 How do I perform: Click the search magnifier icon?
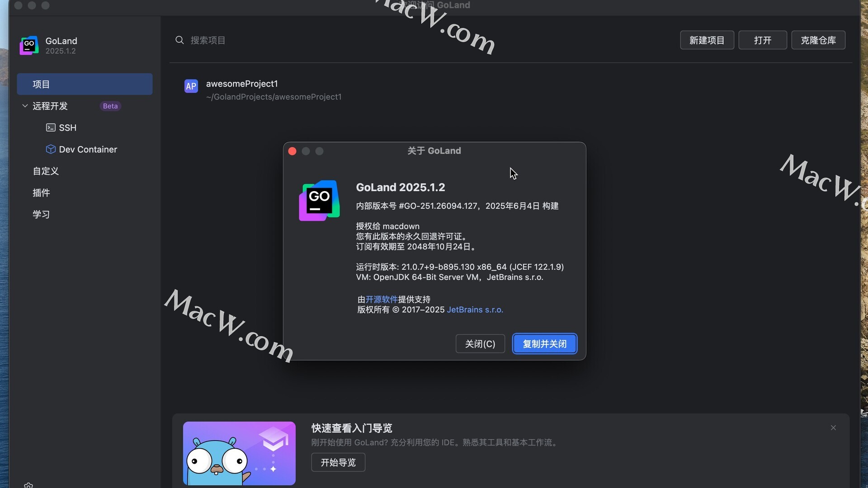click(179, 40)
